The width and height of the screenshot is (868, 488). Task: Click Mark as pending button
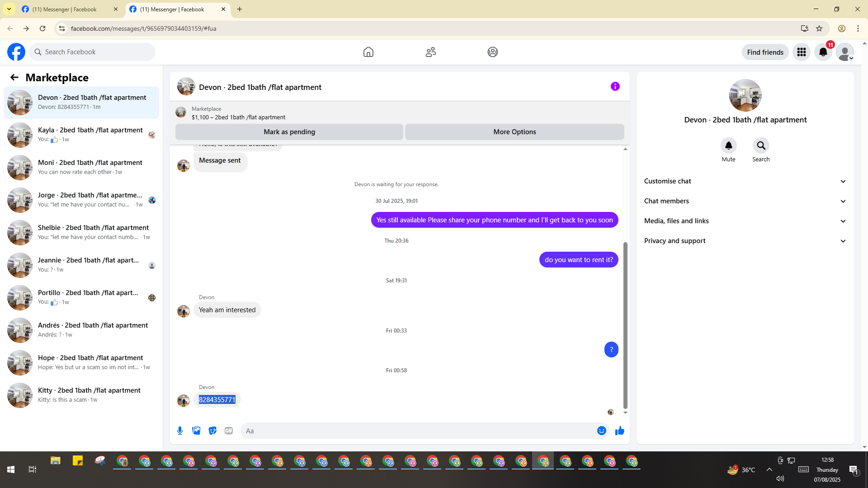pos(289,132)
